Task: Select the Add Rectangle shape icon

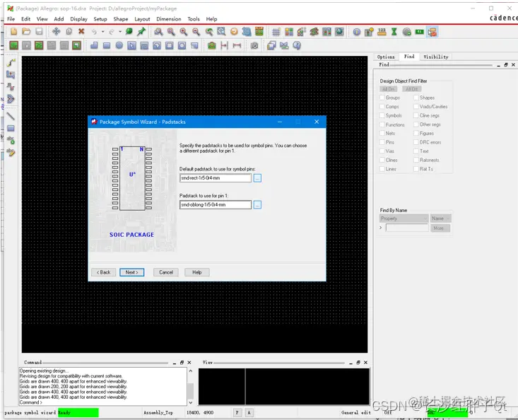Action: [107, 45]
